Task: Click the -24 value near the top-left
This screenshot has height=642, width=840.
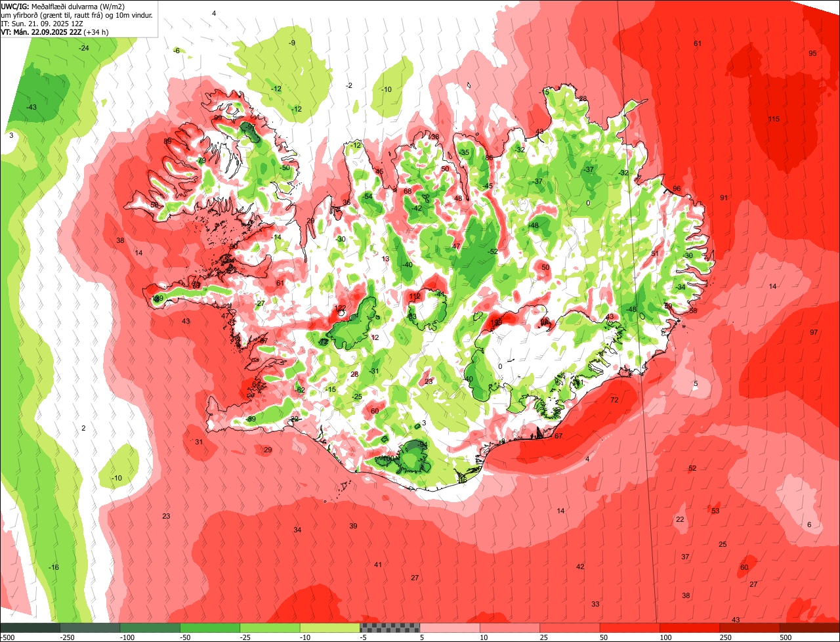Action: [84, 49]
